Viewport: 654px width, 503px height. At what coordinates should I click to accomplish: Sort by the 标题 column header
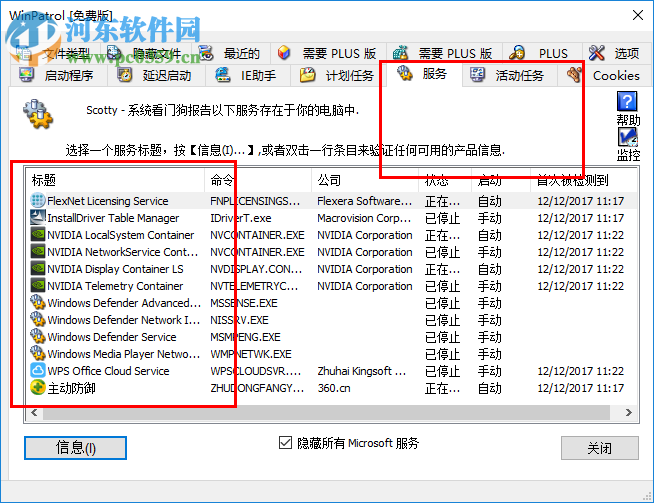115,180
